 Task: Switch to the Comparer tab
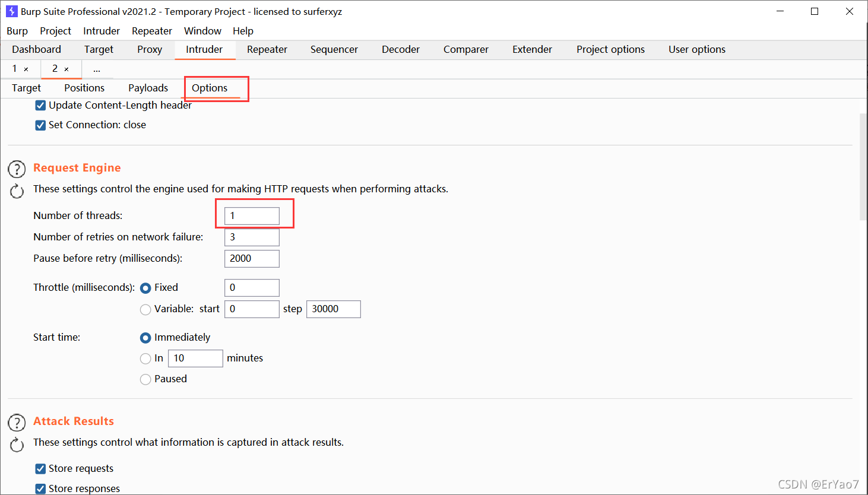point(466,50)
